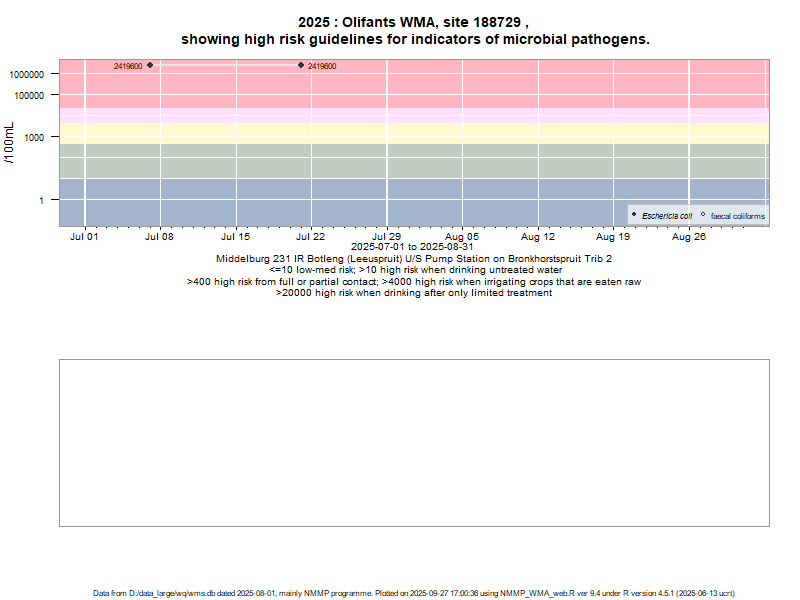Select the Jul 29 x-axis tick label
The width and height of the screenshot is (800, 600).
point(386,237)
